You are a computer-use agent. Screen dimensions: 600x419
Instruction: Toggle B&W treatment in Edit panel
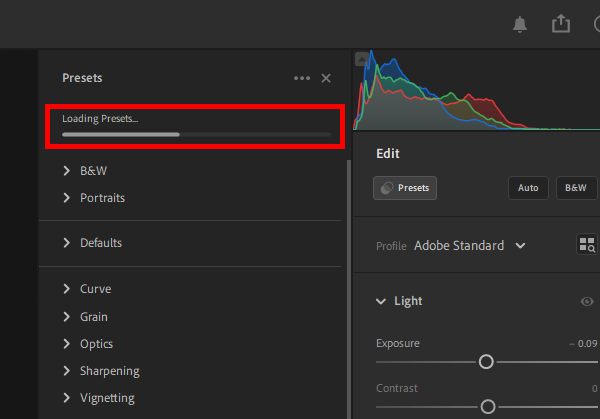coord(575,187)
